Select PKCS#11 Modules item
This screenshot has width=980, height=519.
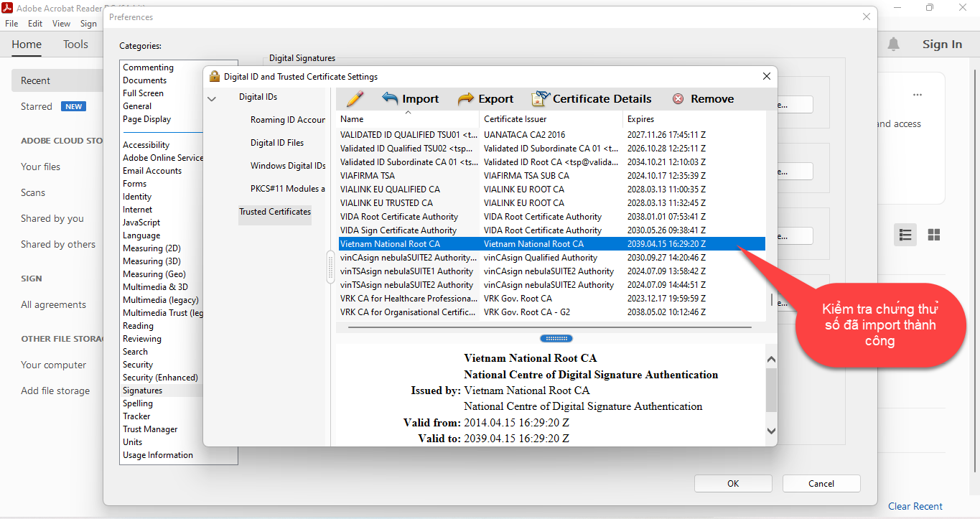click(x=288, y=189)
